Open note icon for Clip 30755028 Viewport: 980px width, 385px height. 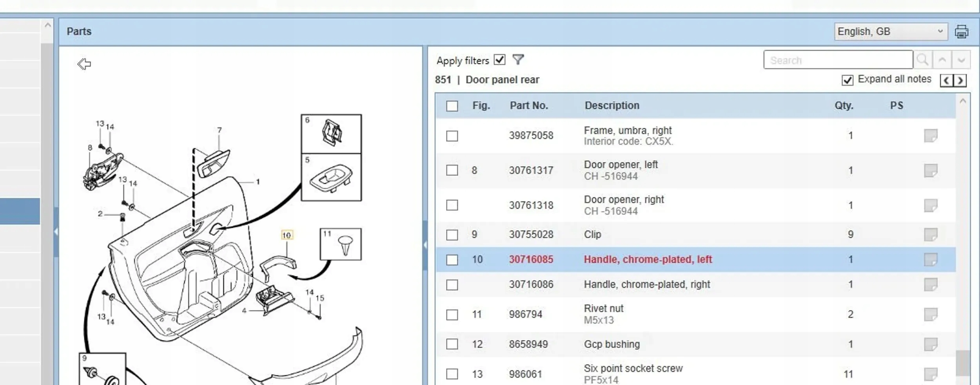click(930, 235)
